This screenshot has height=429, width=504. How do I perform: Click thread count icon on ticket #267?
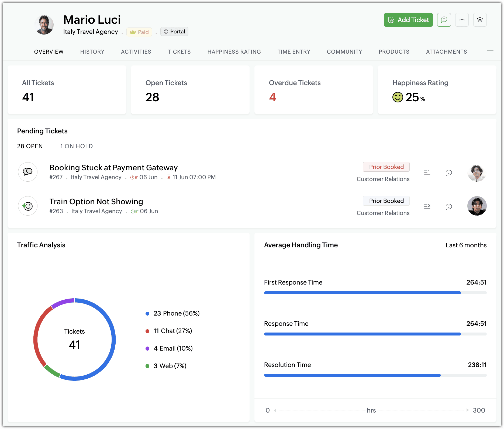[427, 172]
